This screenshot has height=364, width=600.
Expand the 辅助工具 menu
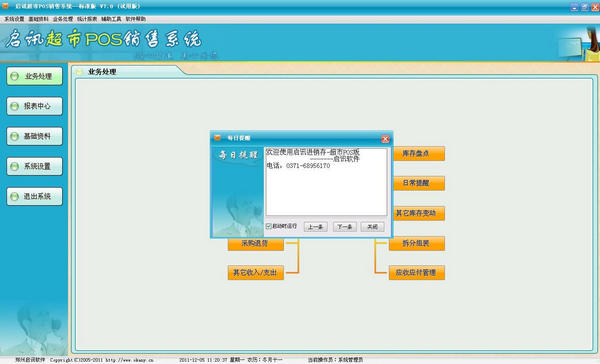click(x=111, y=19)
